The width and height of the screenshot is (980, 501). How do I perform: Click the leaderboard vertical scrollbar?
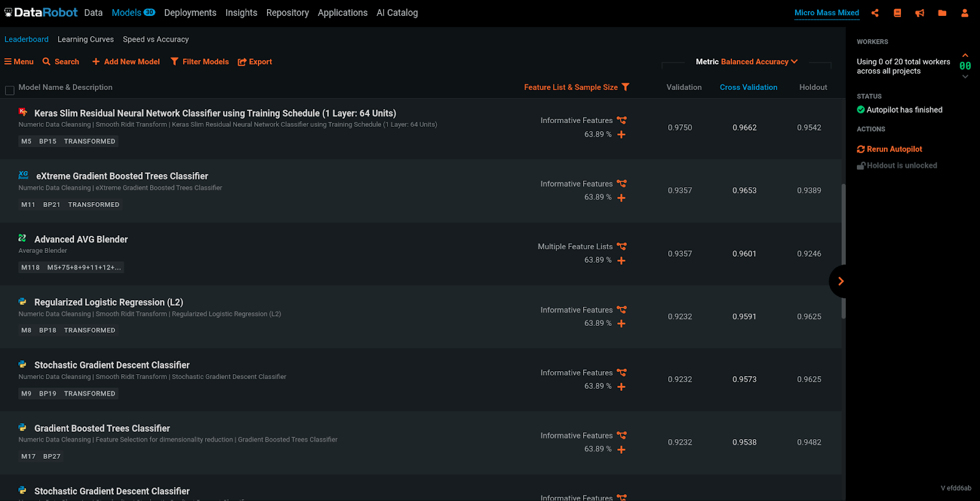(x=843, y=251)
